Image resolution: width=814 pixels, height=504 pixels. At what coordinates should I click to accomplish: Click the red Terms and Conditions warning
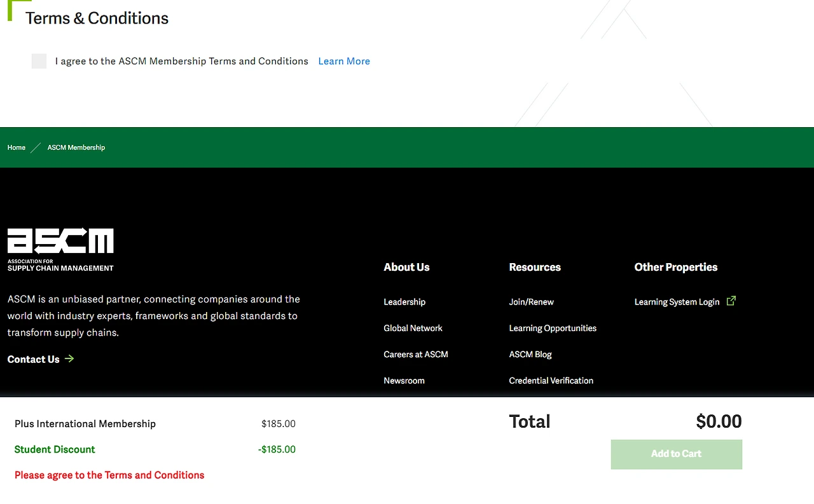pos(109,475)
